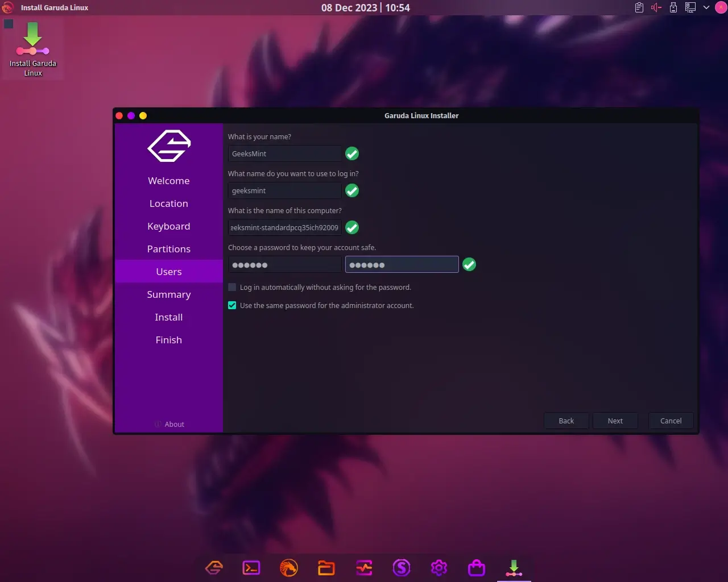
Task: Focus the 'What is your name' field
Action: [285, 153]
